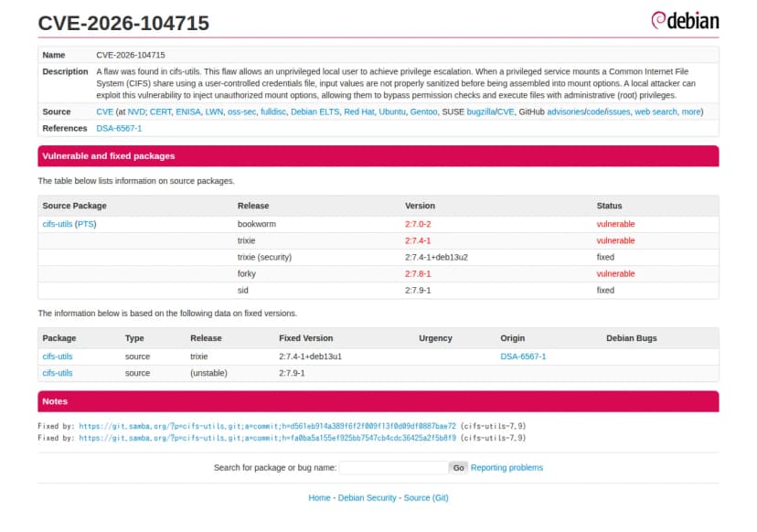Open cifs-utils link in trixie fixed-version row
This screenshot has width=757, height=532.
pyautogui.click(x=57, y=356)
